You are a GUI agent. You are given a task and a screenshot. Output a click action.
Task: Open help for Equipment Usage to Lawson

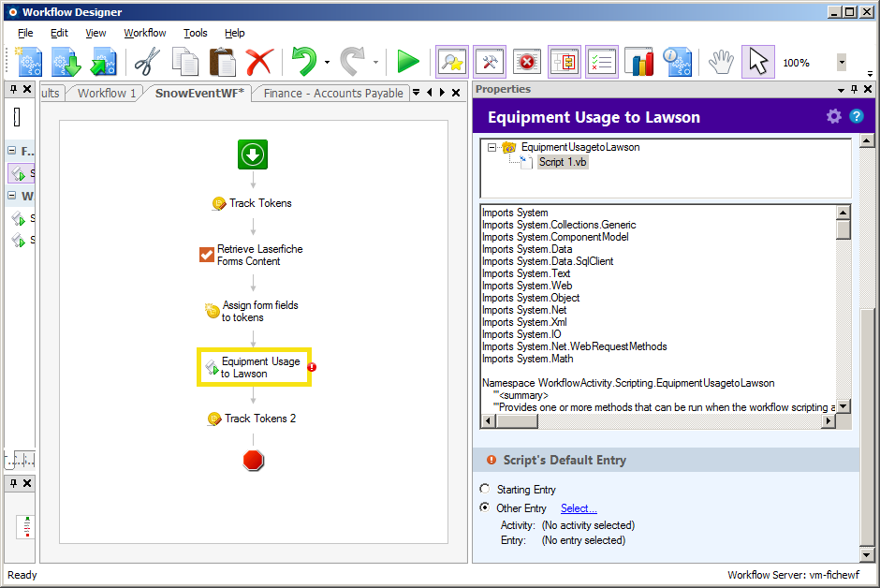point(857,116)
